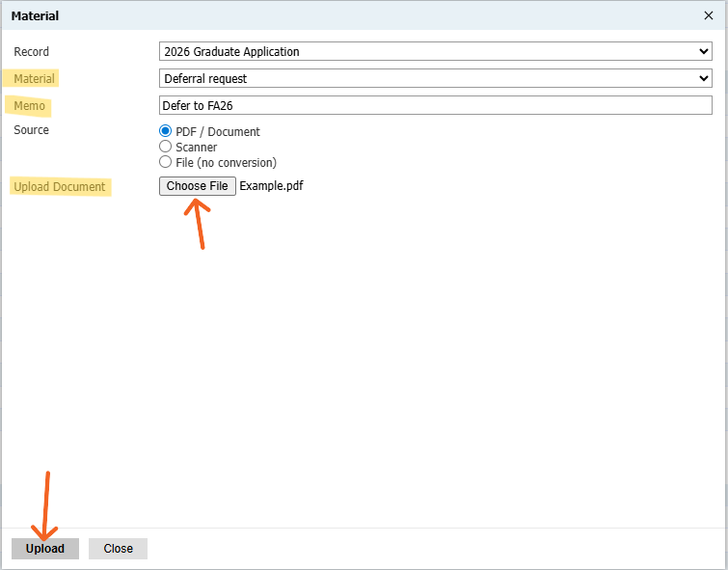Choose the Scanner source radio button
The image size is (728, 570).
(165, 147)
